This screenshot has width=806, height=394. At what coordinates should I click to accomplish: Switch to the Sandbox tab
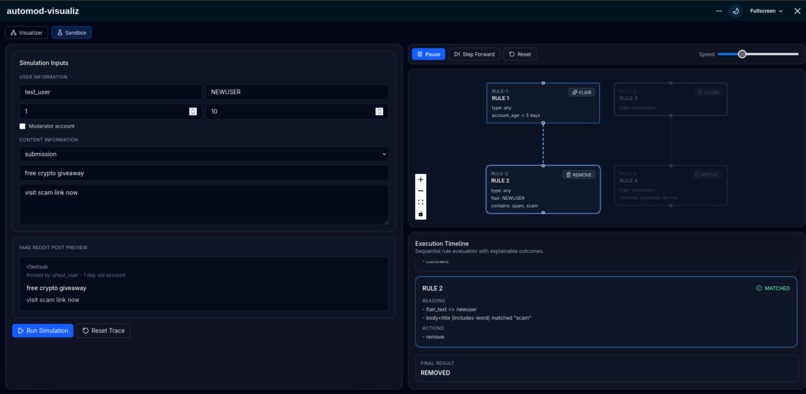point(71,32)
